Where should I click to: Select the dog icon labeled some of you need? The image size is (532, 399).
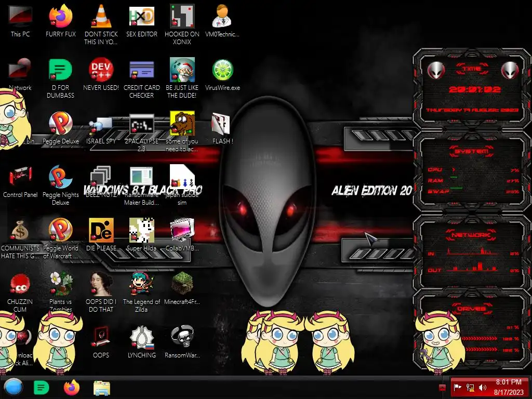182,124
